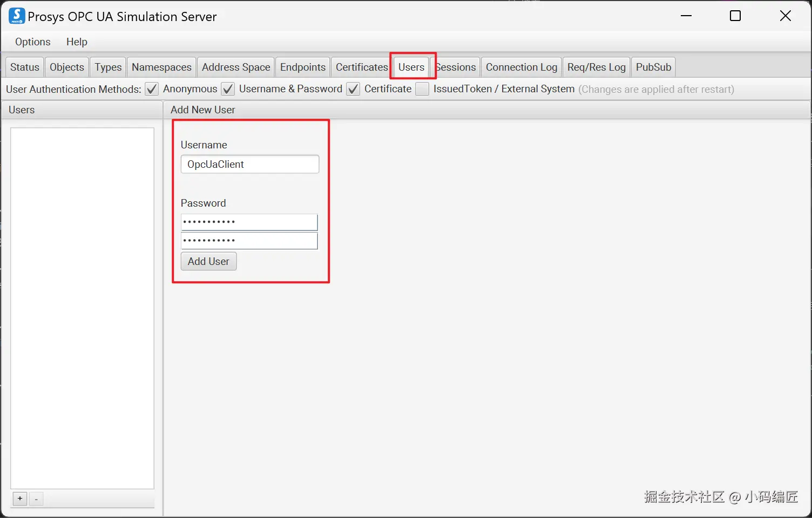The height and width of the screenshot is (518, 812).
Task: Click the Add User button
Action: pyautogui.click(x=208, y=261)
